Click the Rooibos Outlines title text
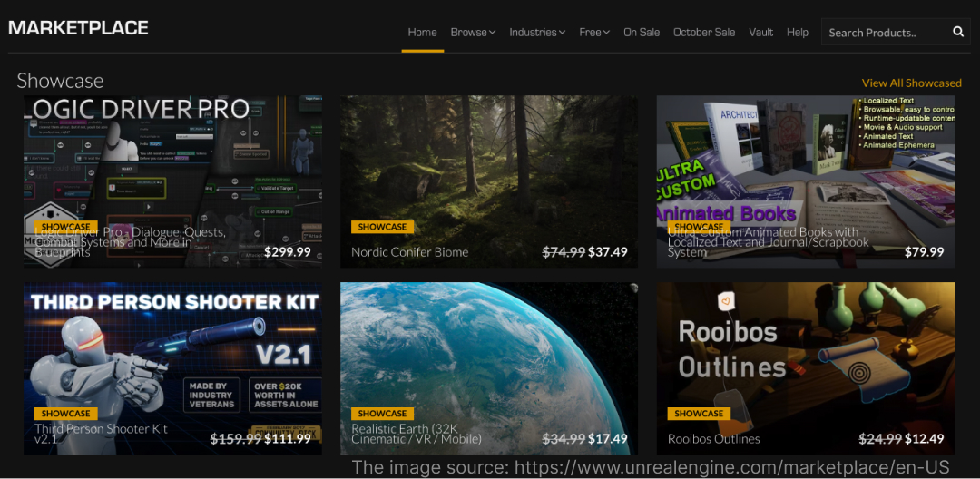Screen dimensions: 980x479 click(714, 439)
